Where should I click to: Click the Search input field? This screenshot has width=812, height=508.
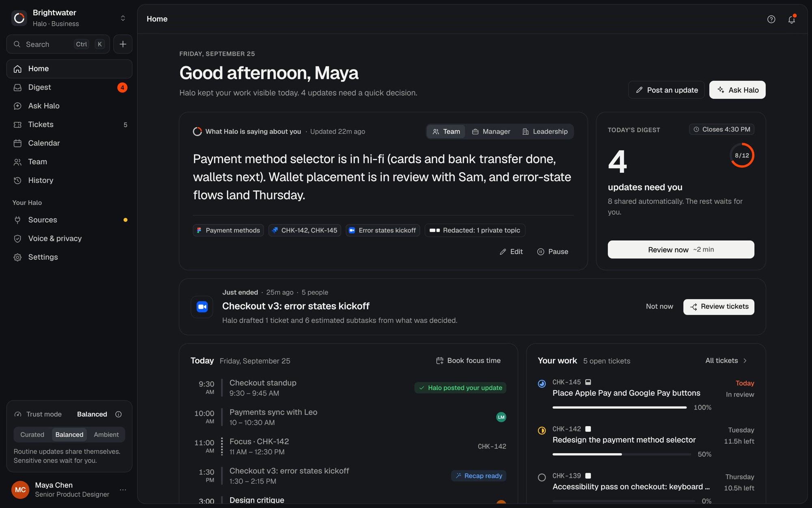[58, 44]
